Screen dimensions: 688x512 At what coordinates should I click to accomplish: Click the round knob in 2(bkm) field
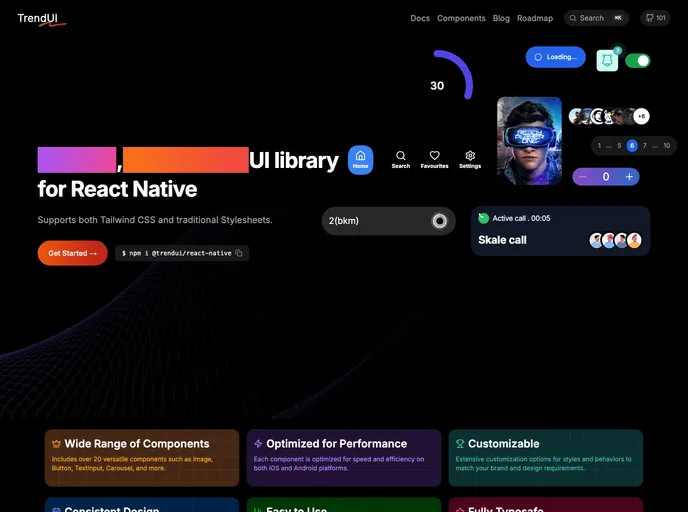click(439, 221)
